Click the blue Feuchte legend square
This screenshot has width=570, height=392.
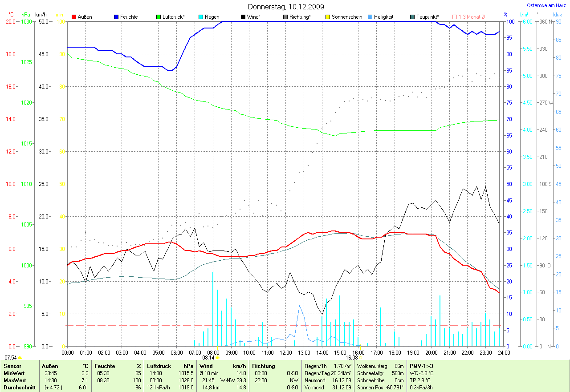[116, 17]
